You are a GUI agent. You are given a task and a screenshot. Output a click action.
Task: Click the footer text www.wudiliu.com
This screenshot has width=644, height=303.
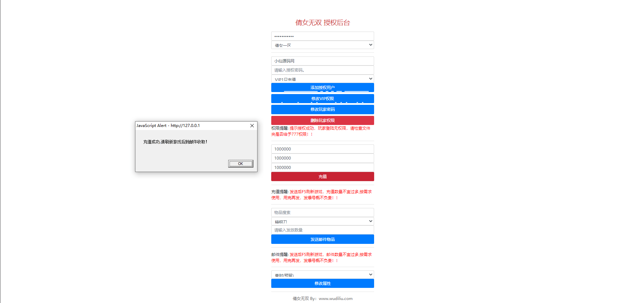[x=336, y=299]
